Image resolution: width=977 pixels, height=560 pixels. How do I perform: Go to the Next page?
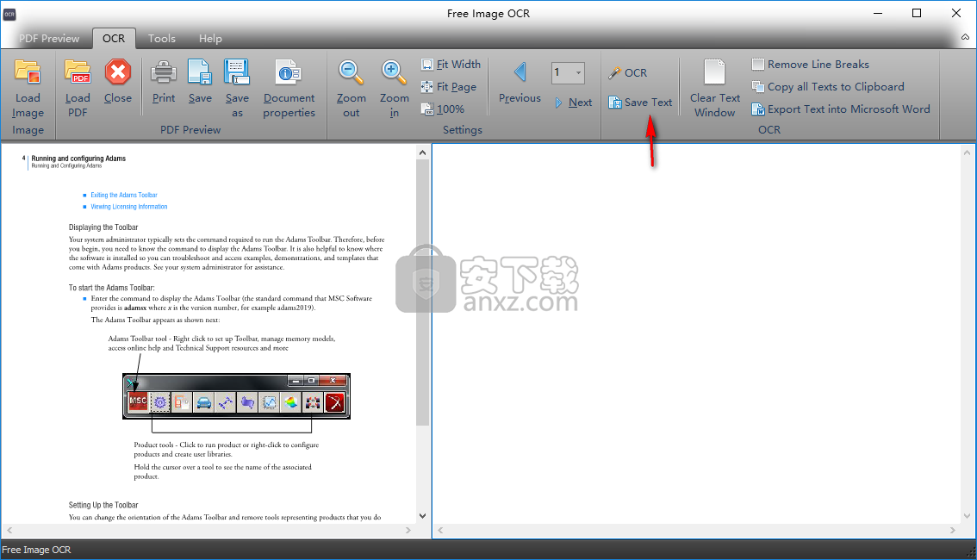[573, 103]
